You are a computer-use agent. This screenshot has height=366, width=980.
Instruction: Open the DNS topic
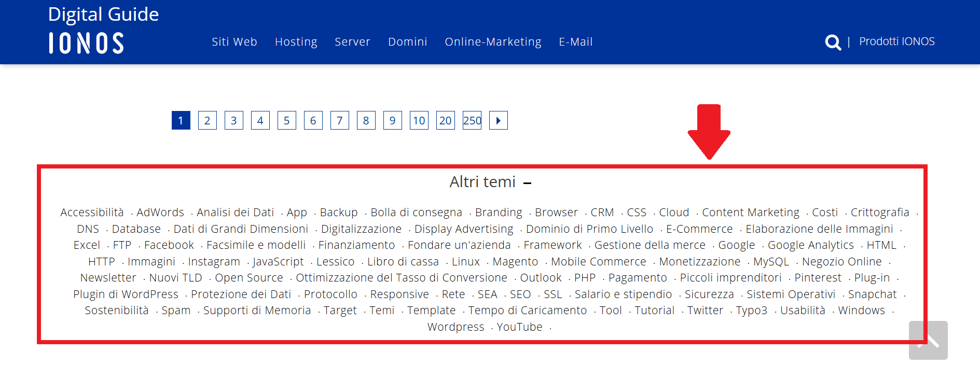click(x=88, y=229)
